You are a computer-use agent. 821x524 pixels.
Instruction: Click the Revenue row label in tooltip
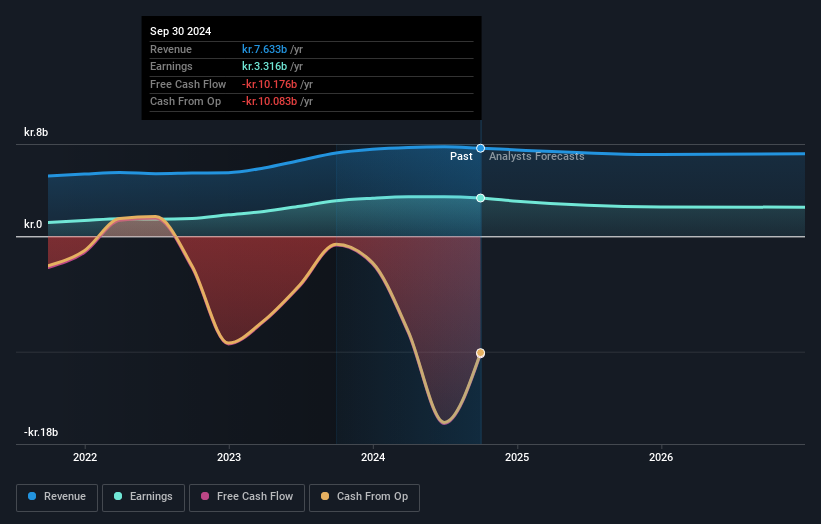[x=171, y=49]
